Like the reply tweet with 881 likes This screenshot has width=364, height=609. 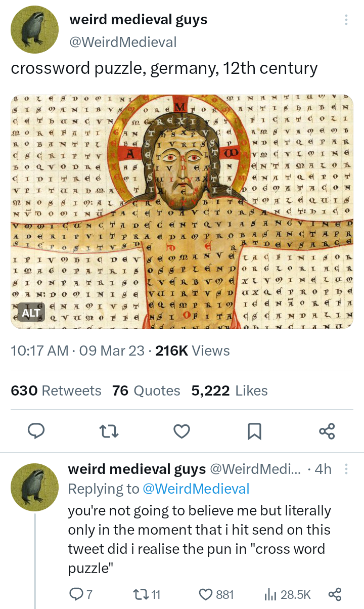(216, 595)
